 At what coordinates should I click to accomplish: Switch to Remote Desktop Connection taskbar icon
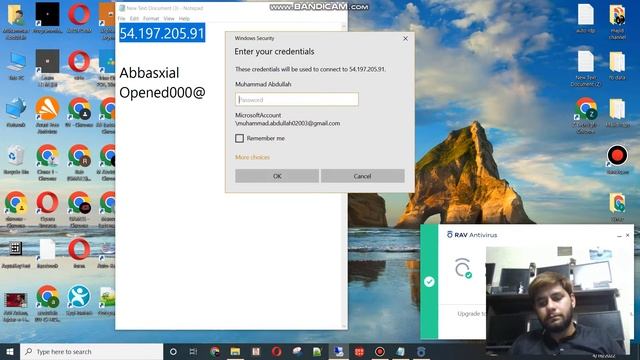coord(338,351)
